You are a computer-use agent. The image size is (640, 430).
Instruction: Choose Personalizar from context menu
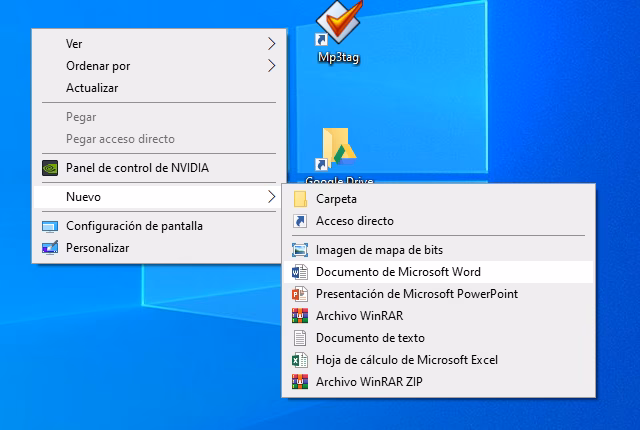159,248
